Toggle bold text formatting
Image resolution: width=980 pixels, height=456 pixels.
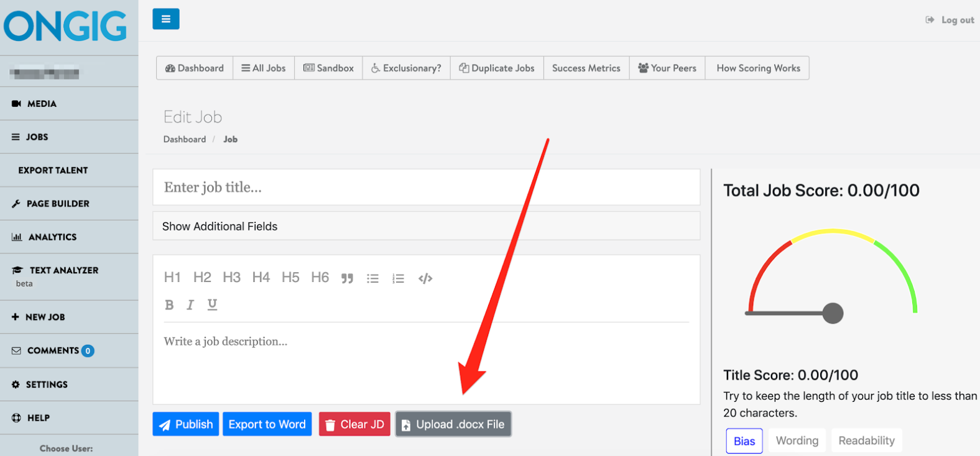pos(169,304)
